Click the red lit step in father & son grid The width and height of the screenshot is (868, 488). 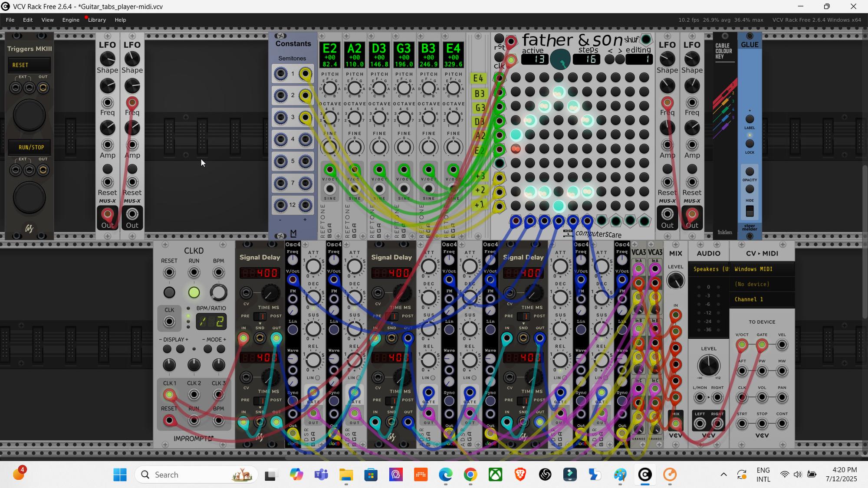coord(516,149)
